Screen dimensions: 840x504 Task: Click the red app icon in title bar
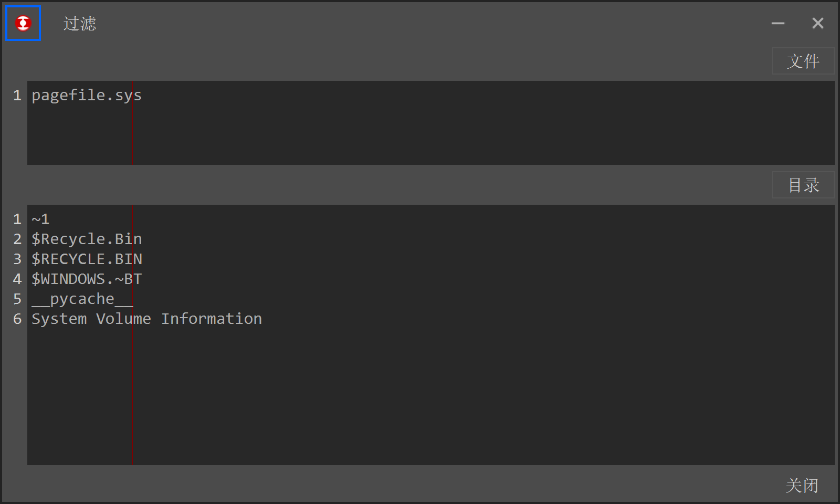[x=23, y=23]
